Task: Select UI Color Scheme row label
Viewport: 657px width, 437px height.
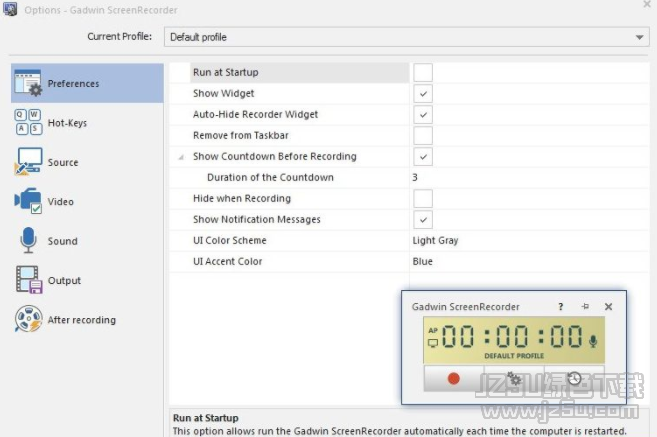Action: [230, 240]
